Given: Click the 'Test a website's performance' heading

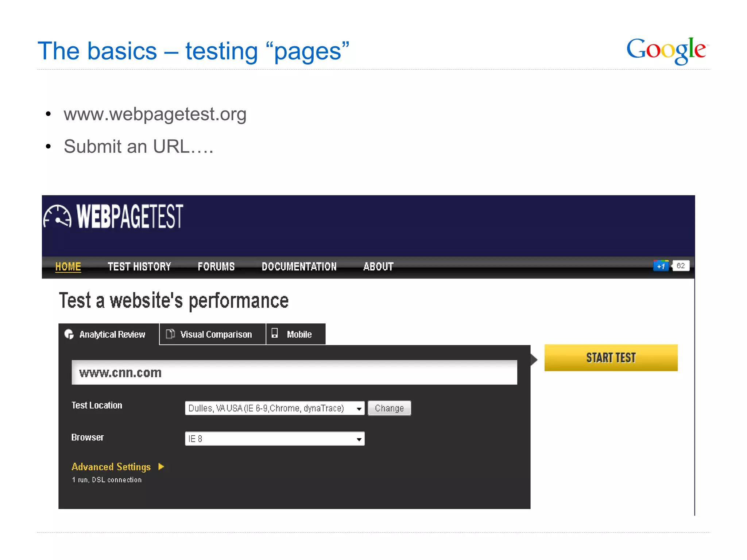Looking at the screenshot, I should click(174, 301).
